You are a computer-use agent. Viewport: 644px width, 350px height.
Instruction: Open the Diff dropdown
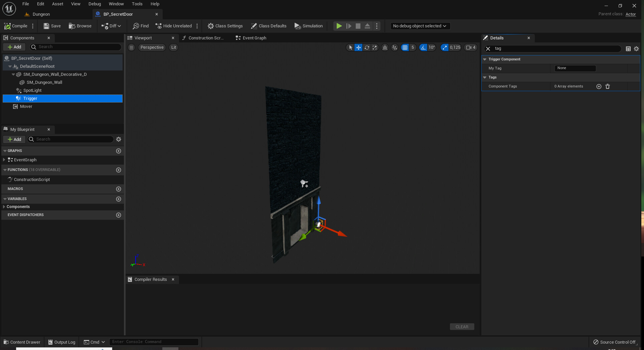point(112,26)
